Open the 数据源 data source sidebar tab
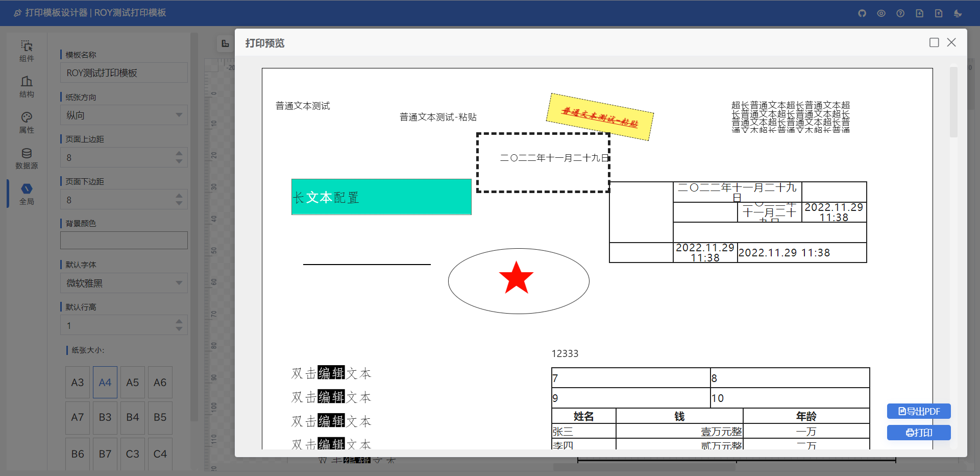The image size is (980, 476). pyautogui.click(x=27, y=158)
